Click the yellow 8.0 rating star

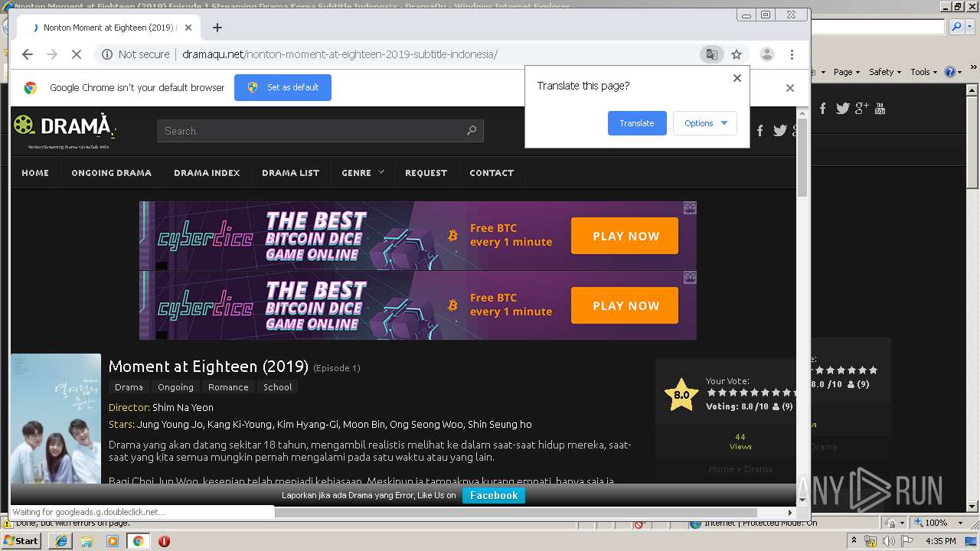click(681, 395)
